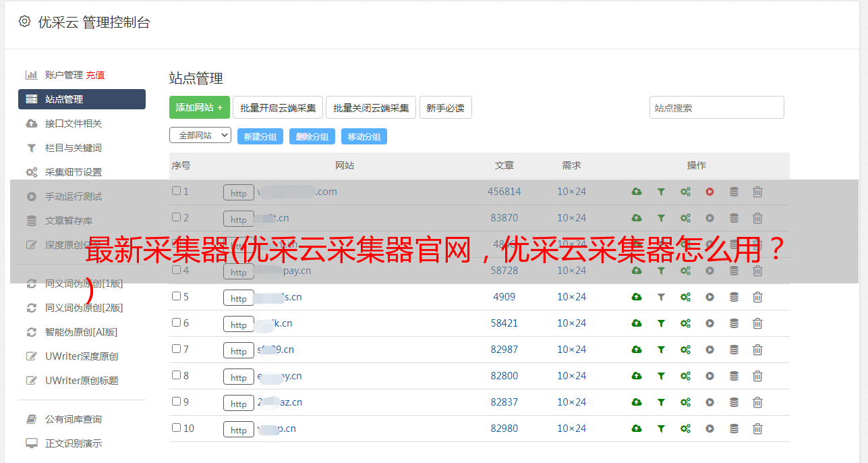Click 10×24 demand link in row 8
Screen dimensions: 868x463
(572, 376)
